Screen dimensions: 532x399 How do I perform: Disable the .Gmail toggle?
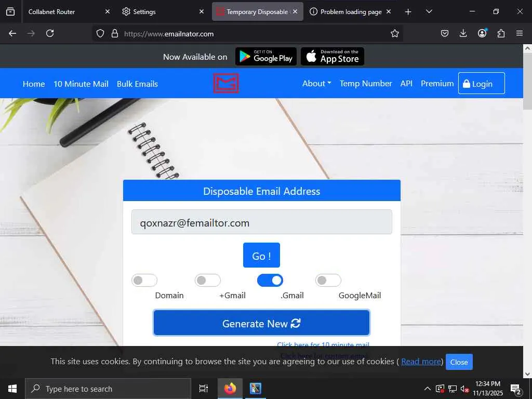pyautogui.click(x=270, y=280)
